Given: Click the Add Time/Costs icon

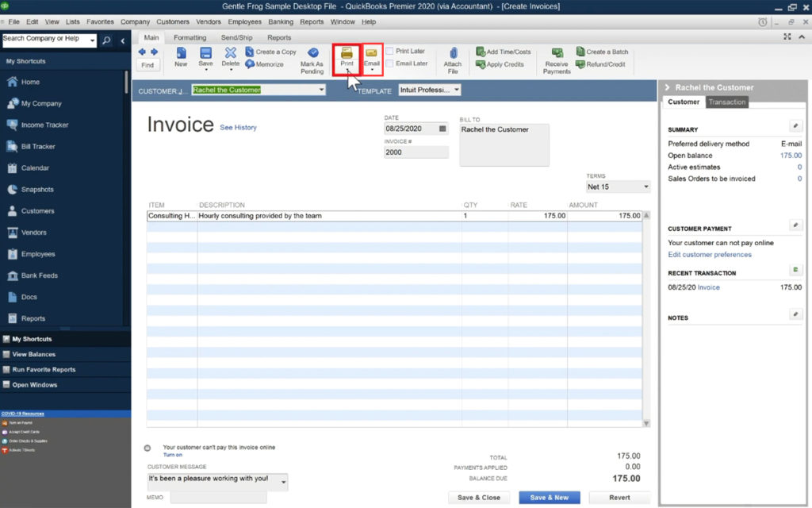Looking at the screenshot, I should (x=480, y=52).
